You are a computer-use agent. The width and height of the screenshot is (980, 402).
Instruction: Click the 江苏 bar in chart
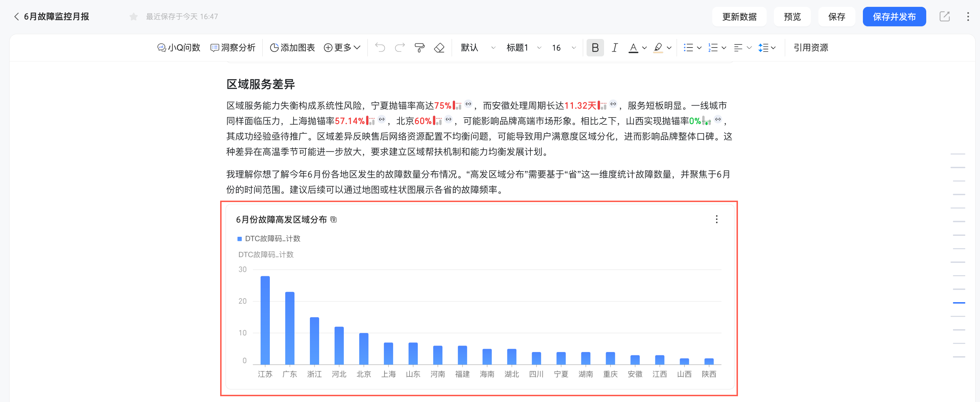point(265,320)
